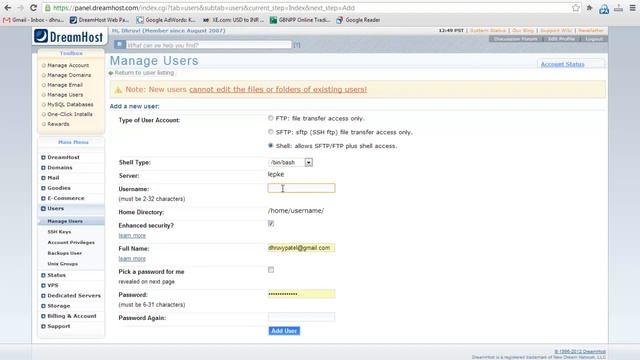Click the warning icon in the note banner
Image resolution: width=640 pixels, height=360 pixels.
(x=118, y=90)
